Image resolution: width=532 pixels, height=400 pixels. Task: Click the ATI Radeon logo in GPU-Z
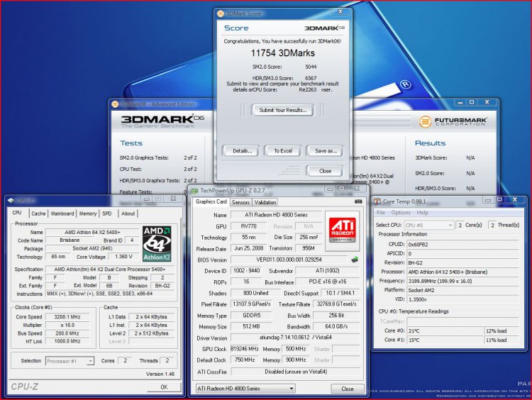click(x=343, y=230)
